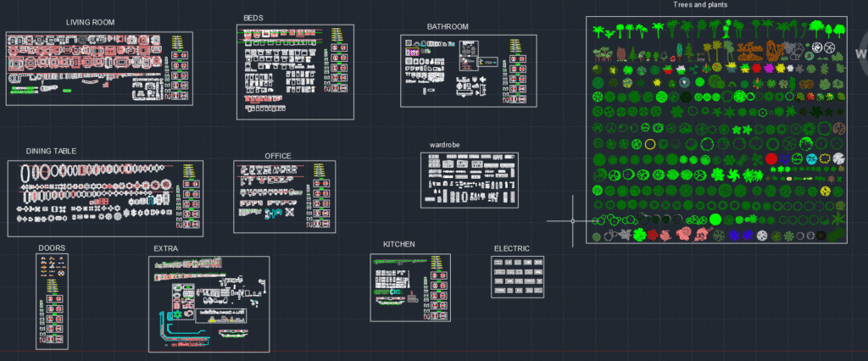The height and width of the screenshot is (361, 868).
Task: Click the DINING TABLE label
Action: pyautogui.click(x=51, y=151)
